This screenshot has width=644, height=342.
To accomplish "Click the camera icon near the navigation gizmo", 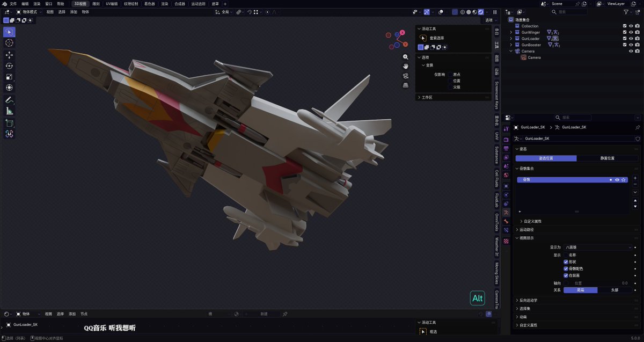I will click(x=405, y=76).
